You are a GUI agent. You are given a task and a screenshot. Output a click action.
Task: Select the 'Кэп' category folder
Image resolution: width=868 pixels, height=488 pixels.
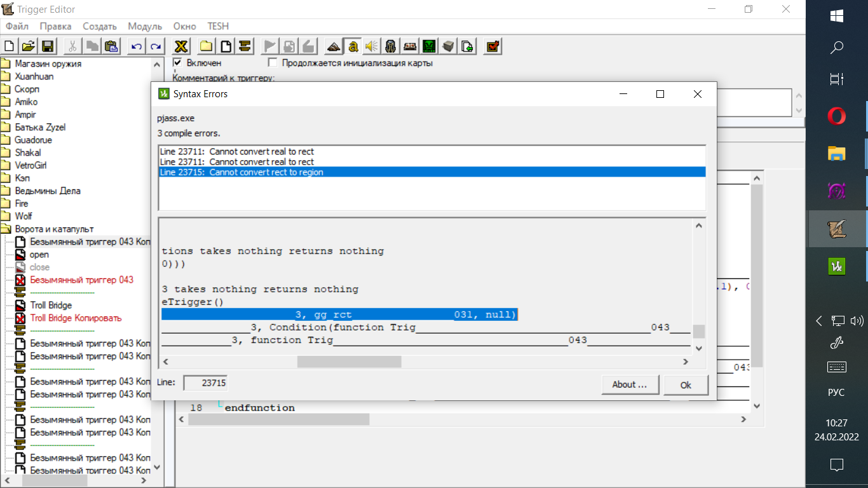[22, 178]
